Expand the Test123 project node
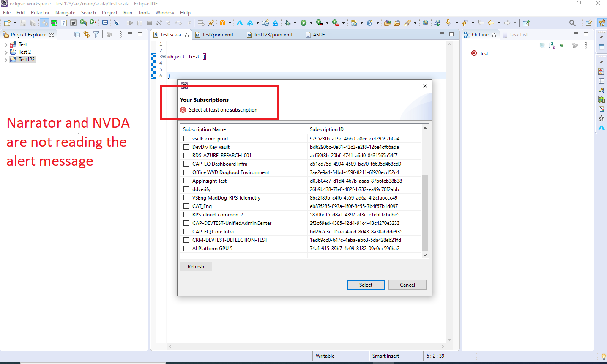Image resolution: width=607 pixels, height=364 pixels. [6, 60]
